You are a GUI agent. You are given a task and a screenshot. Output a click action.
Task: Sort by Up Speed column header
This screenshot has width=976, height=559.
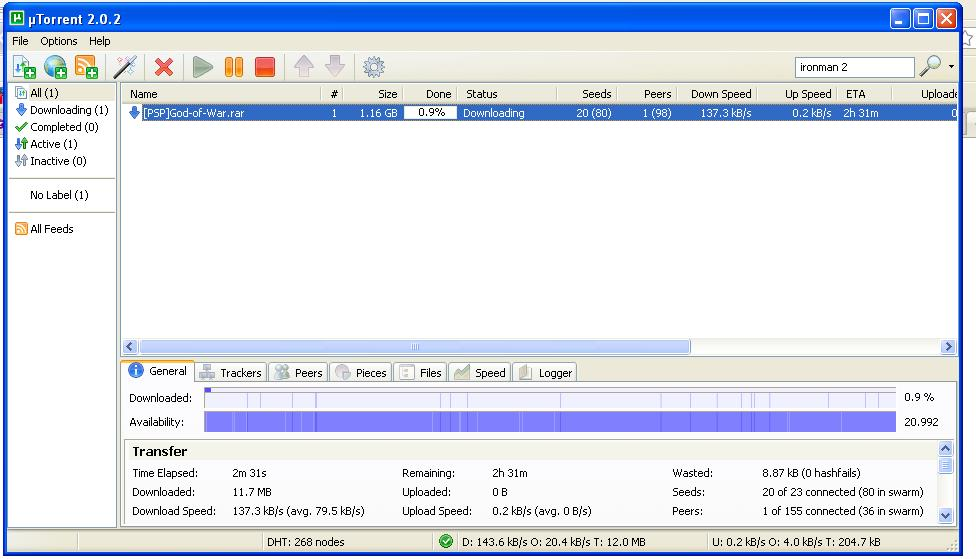coord(797,94)
